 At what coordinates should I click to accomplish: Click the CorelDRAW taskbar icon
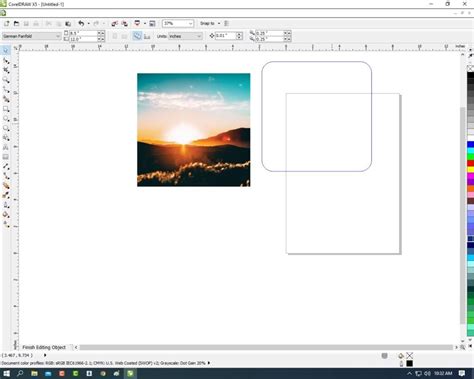[x=130, y=373]
